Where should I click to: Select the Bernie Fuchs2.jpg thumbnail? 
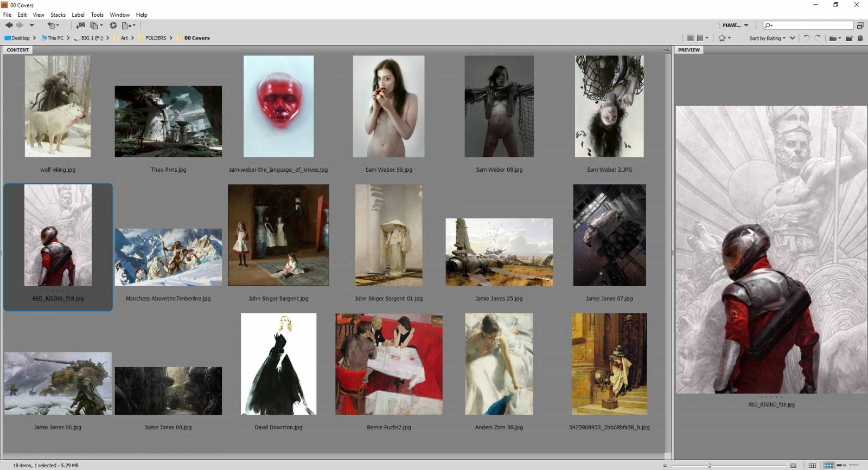click(x=389, y=364)
